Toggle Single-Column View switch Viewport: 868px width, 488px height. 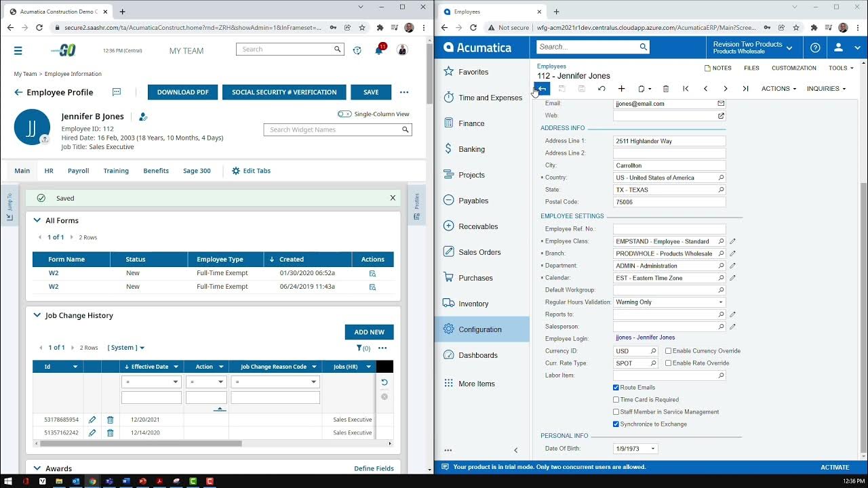coord(344,114)
